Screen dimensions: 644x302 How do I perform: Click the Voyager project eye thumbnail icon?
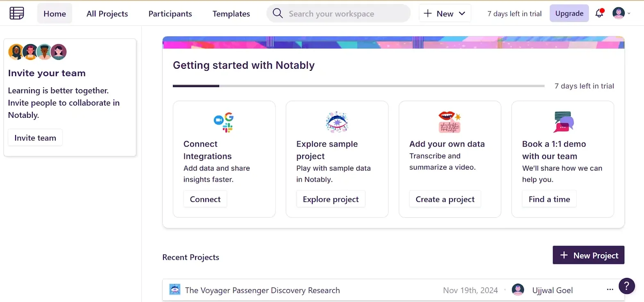175,290
